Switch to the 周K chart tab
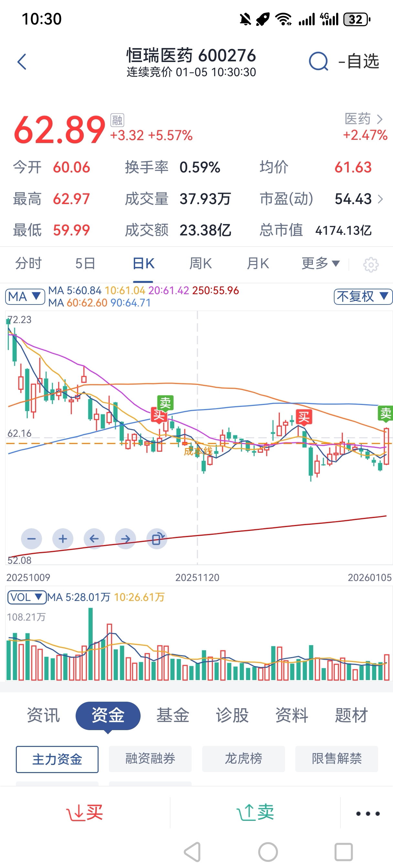Screen dimensions: 393x868 200,263
